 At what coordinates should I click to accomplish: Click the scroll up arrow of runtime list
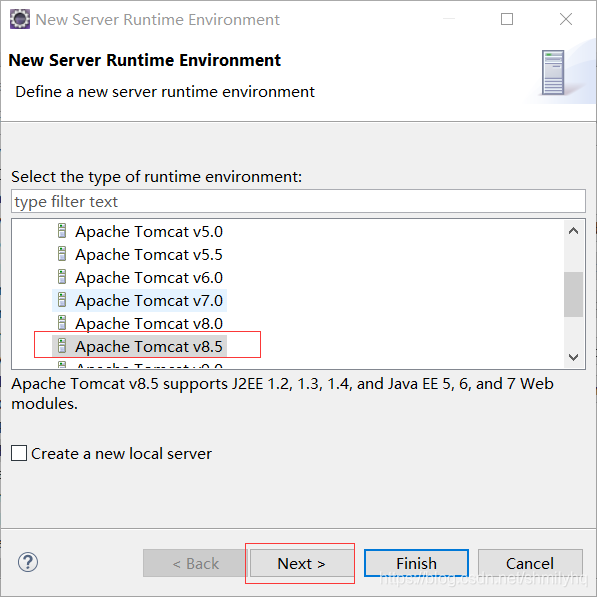[573, 231]
